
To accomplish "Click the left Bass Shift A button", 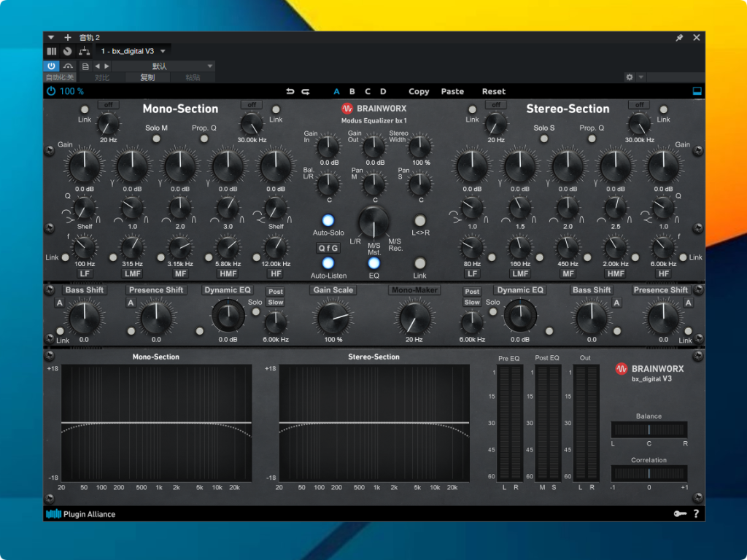I will point(59,303).
